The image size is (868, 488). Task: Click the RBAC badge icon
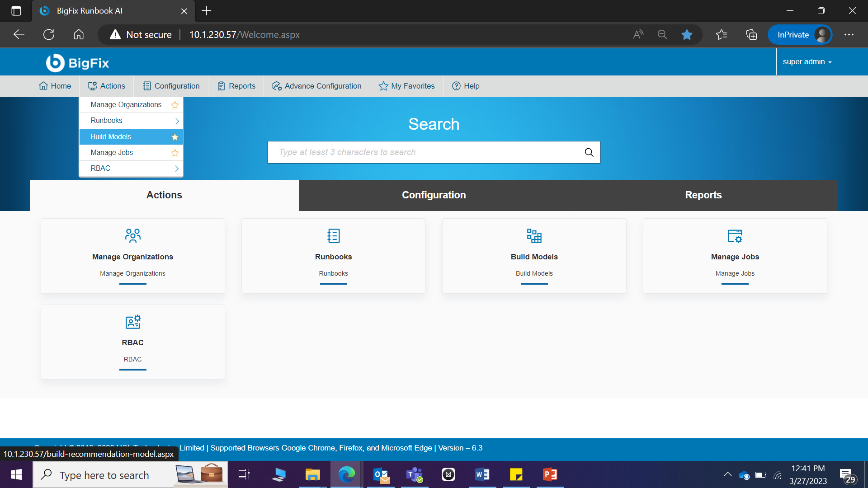tap(132, 322)
